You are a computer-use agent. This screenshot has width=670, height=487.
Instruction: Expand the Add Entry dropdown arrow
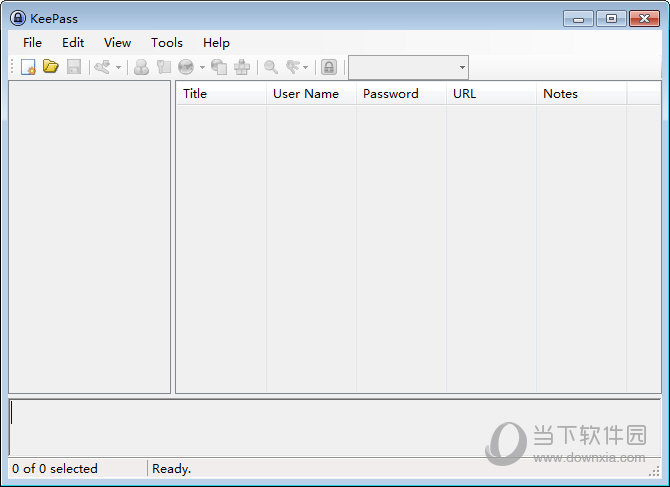point(118,67)
